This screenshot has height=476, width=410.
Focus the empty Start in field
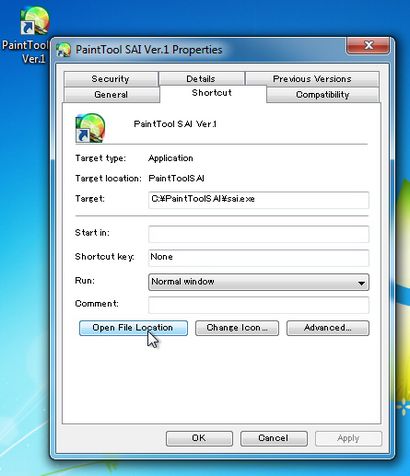pos(259,234)
